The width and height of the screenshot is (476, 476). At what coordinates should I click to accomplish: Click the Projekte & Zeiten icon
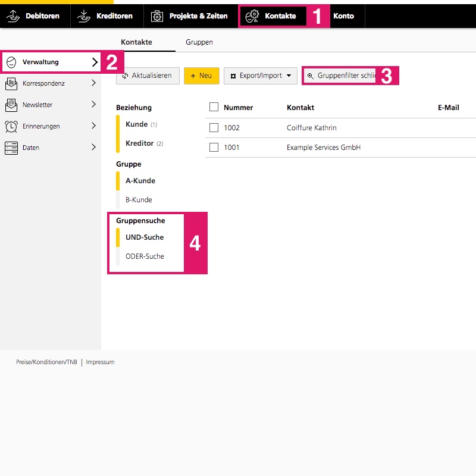[157, 16]
